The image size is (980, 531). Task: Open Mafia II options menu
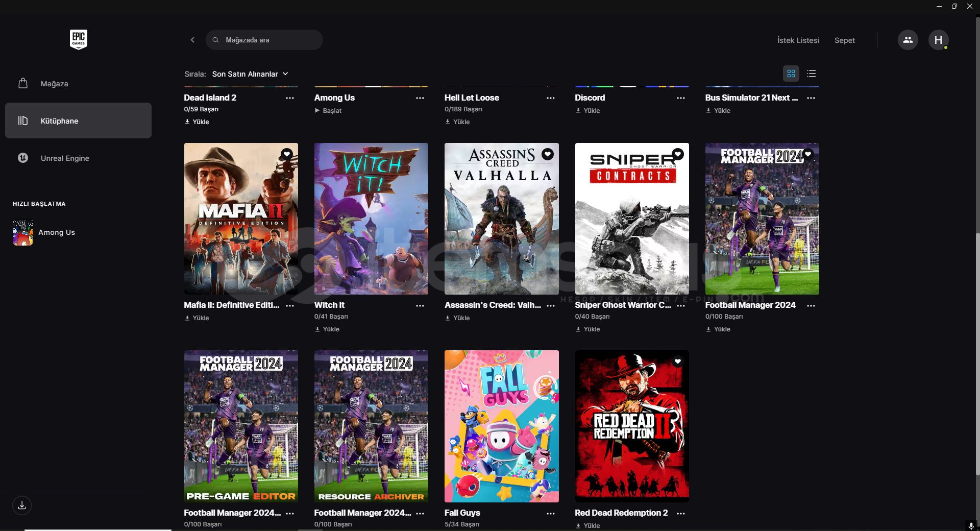(x=290, y=305)
